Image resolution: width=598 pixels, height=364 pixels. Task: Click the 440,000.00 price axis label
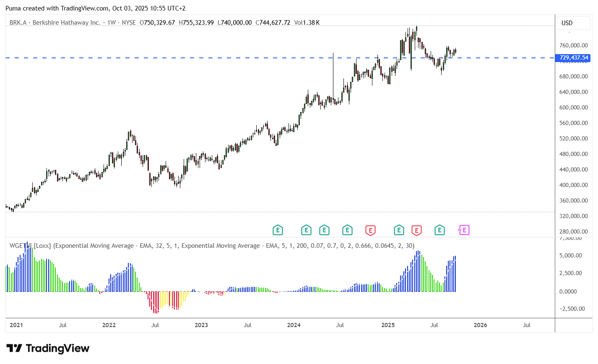(x=573, y=169)
